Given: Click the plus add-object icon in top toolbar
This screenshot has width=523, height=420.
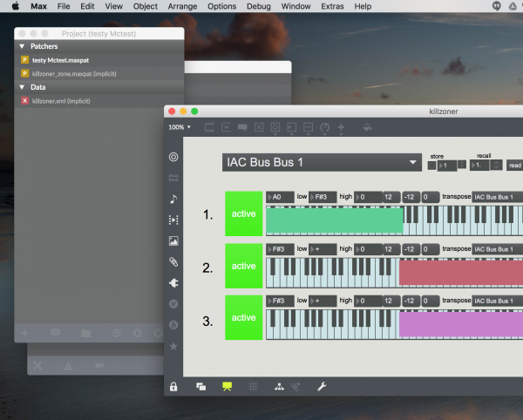Looking at the screenshot, I should pos(341,127).
